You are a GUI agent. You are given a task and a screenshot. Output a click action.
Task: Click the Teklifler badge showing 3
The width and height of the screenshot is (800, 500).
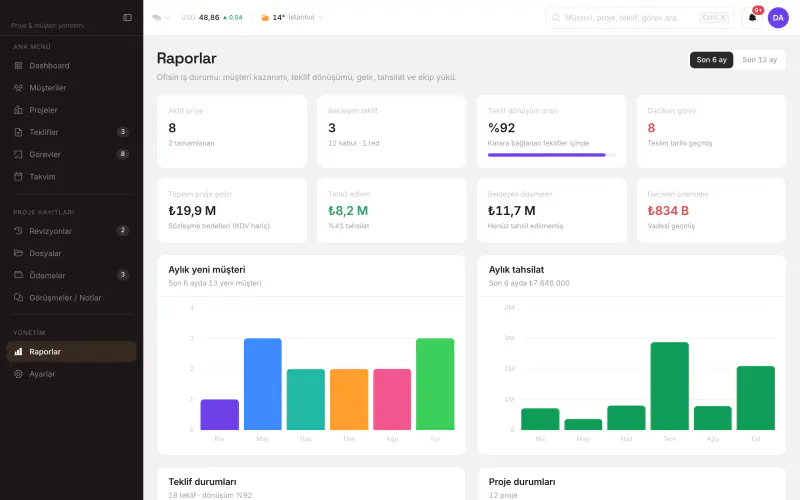(x=122, y=132)
